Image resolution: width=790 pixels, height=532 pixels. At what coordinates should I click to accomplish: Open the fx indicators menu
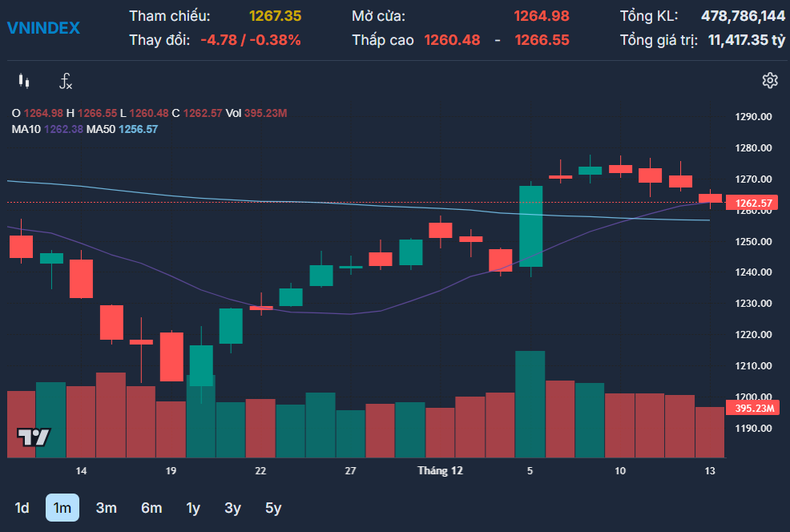tap(66, 81)
